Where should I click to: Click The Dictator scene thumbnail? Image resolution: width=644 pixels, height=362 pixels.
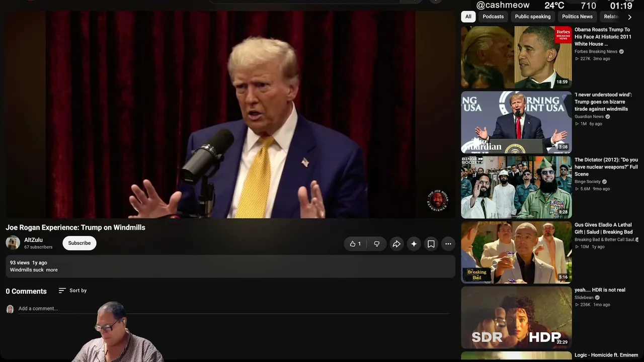[516, 188]
